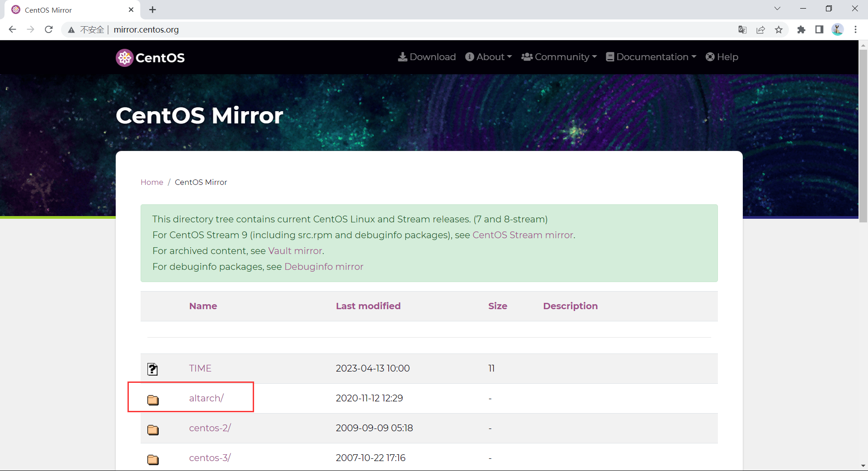The width and height of the screenshot is (868, 471).
Task: Click the altarch folder icon
Action: point(153,400)
